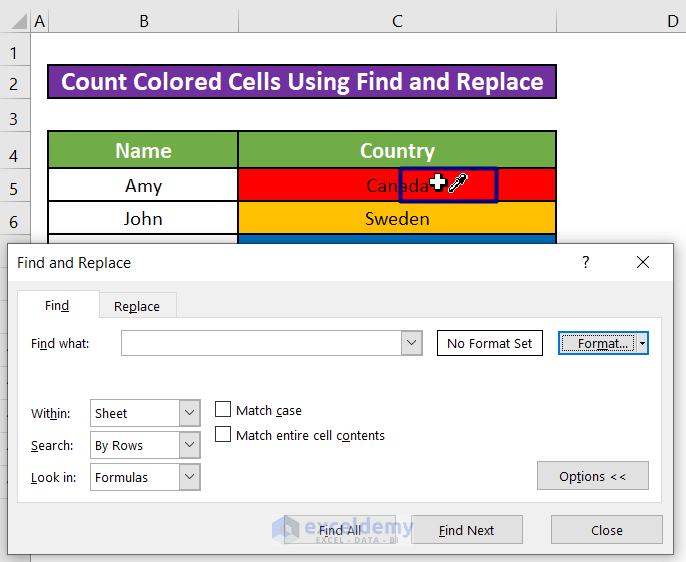Viewport: 686px width, 562px height.
Task: Expand the Search dropdown showing By Rows
Action: tap(190, 445)
